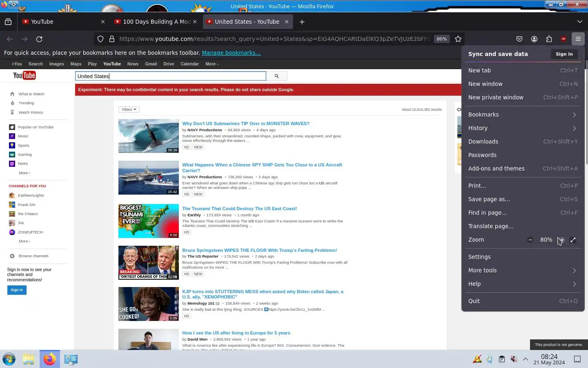
Task: Expand More under Channels for You
Action: [24, 241]
